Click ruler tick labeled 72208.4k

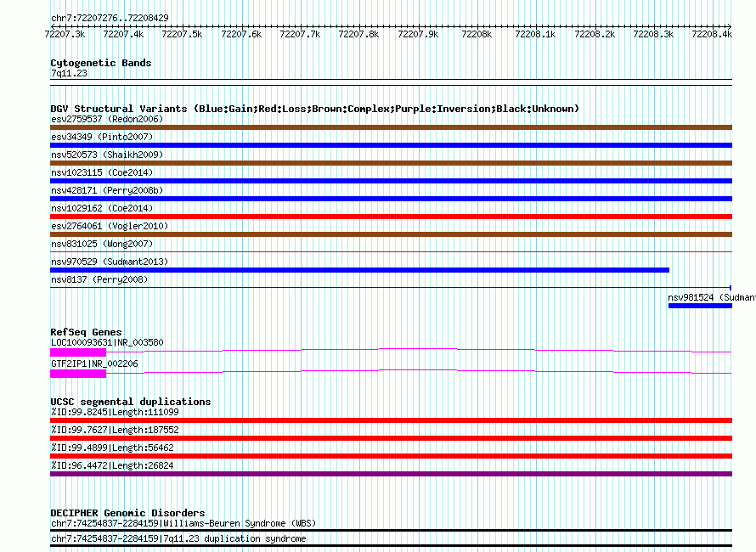712,34
